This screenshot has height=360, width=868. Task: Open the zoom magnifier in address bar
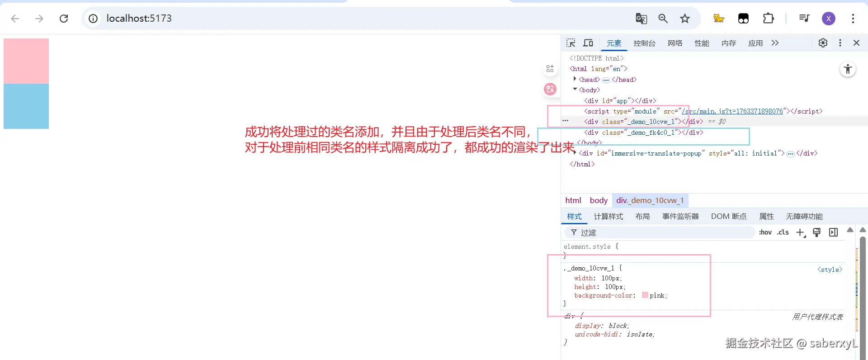663,19
